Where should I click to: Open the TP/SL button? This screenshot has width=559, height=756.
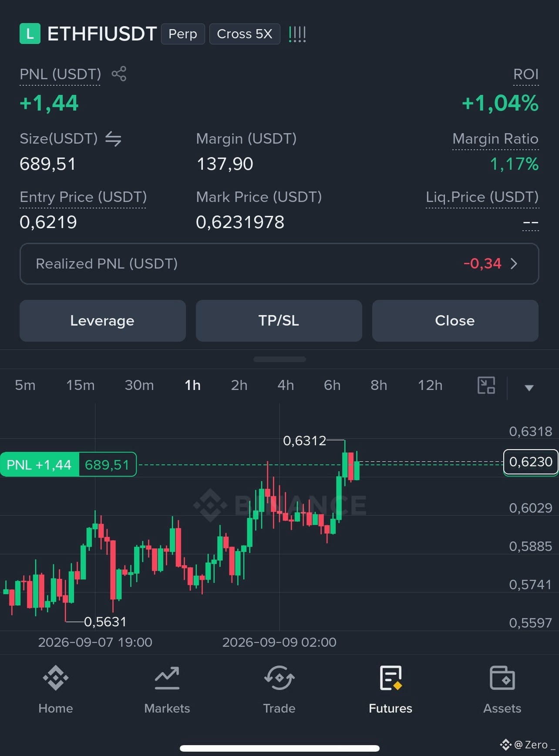tap(279, 321)
